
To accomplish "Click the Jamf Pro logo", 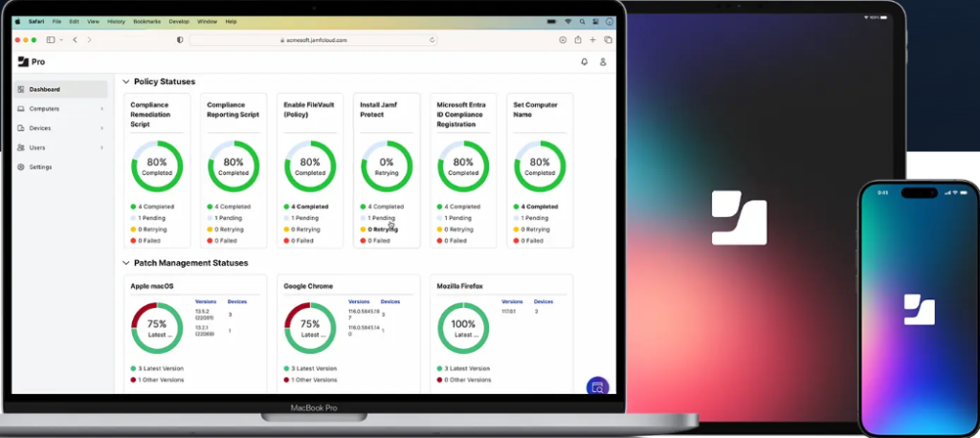I will [x=32, y=62].
